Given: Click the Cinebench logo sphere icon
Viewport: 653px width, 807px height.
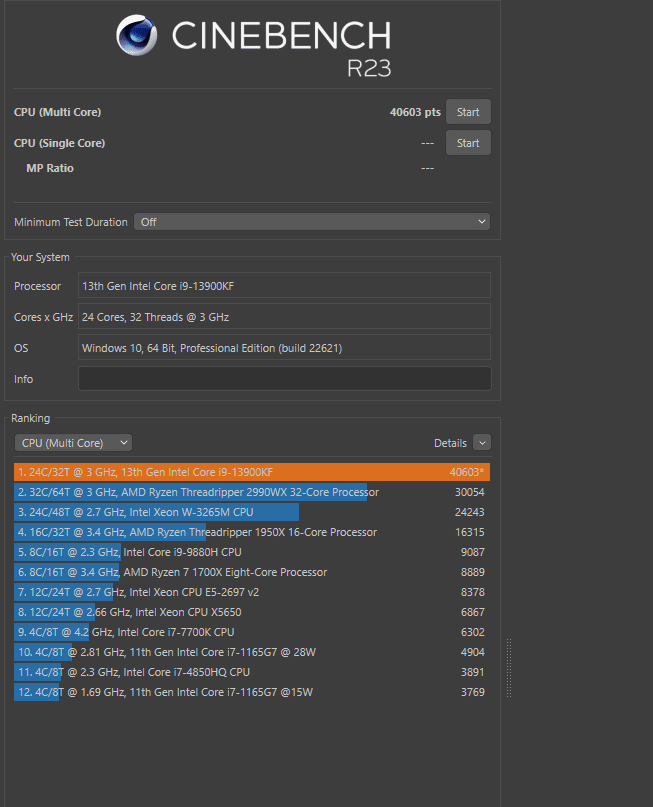Looking at the screenshot, I should (x=136, y=35).
